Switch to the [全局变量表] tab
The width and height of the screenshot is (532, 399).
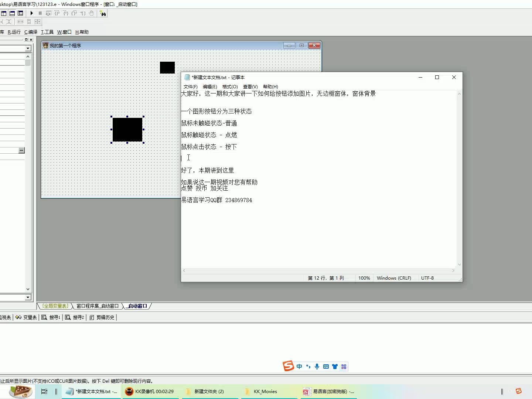(x=55, y=306)
